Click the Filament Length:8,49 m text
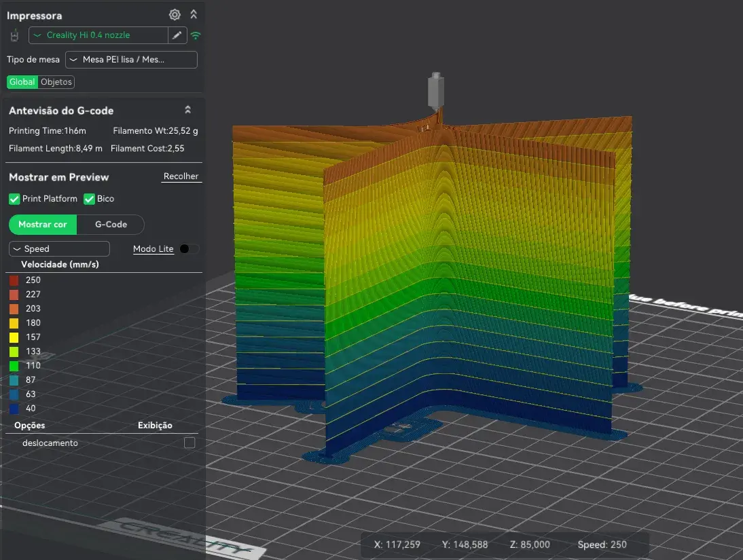Screen dimensions: 743x560 click(56, 148)
